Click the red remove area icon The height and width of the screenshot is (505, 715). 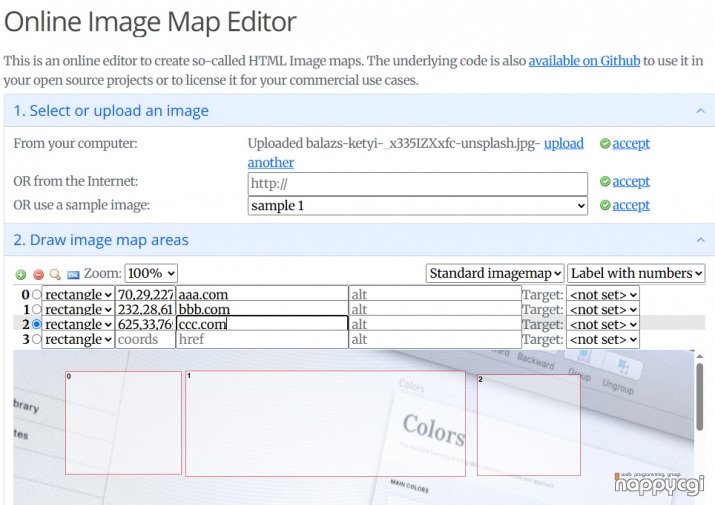(38, 274)
